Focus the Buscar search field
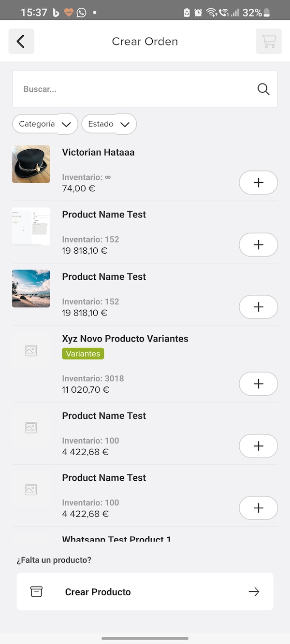Screen dimensions: 290x644 pyautogui.click(x=145, y=89)
